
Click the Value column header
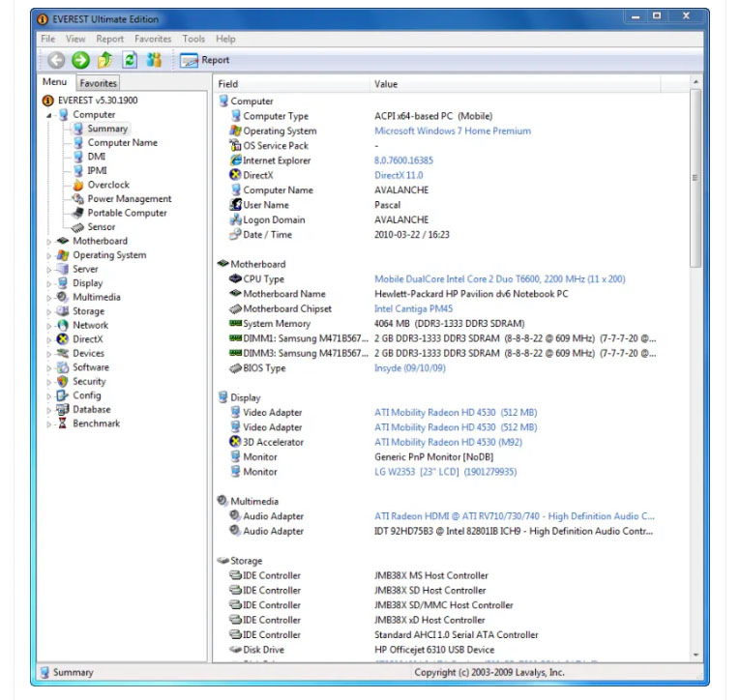515,84
